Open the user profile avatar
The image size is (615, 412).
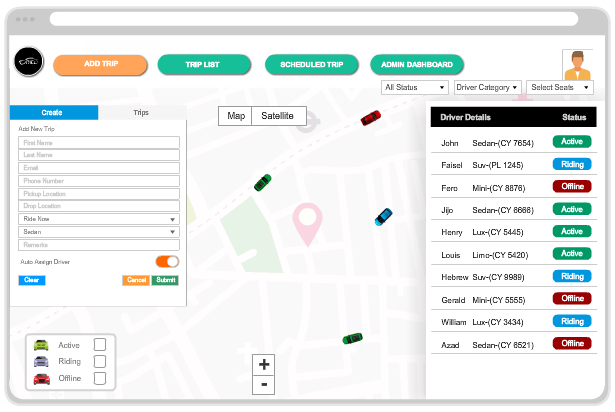click(577, 65)
